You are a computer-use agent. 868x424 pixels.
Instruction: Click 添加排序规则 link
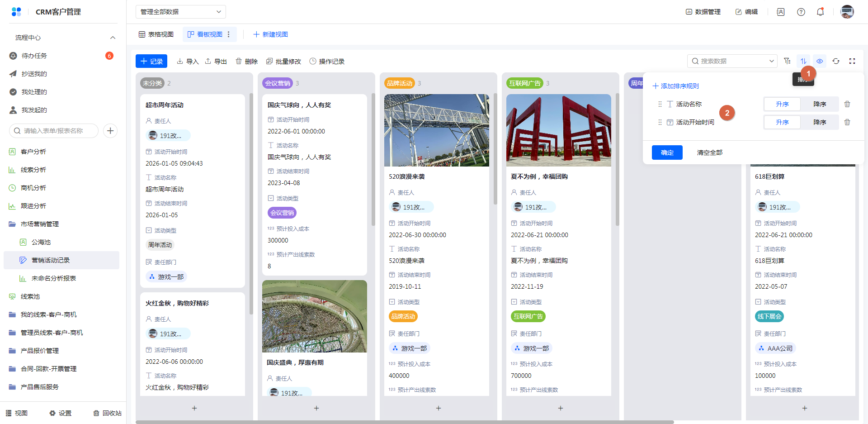point(675,86)
